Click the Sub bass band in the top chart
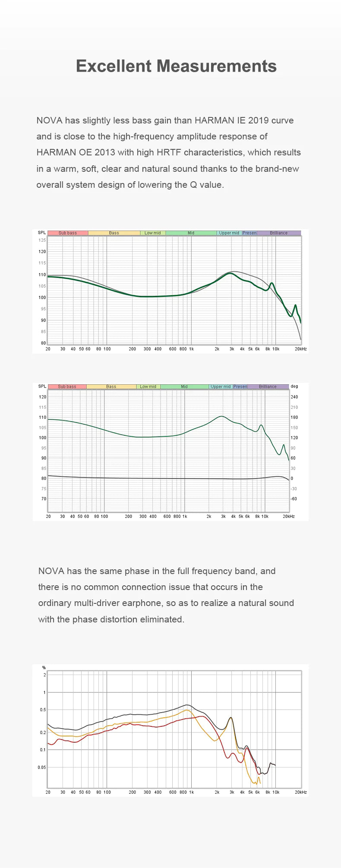 (68, 233)
